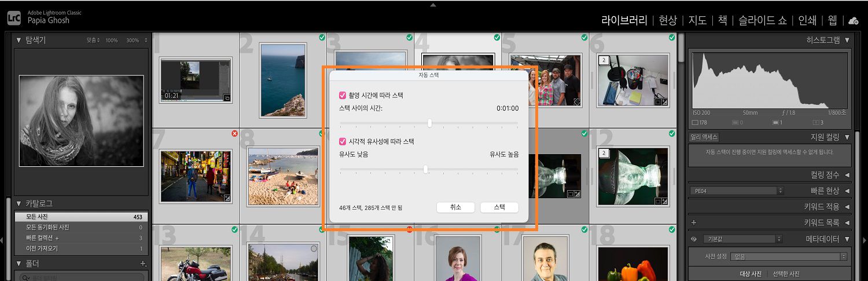
Task: Collapse the 히스토그램 panel
Action: [847, 41]
